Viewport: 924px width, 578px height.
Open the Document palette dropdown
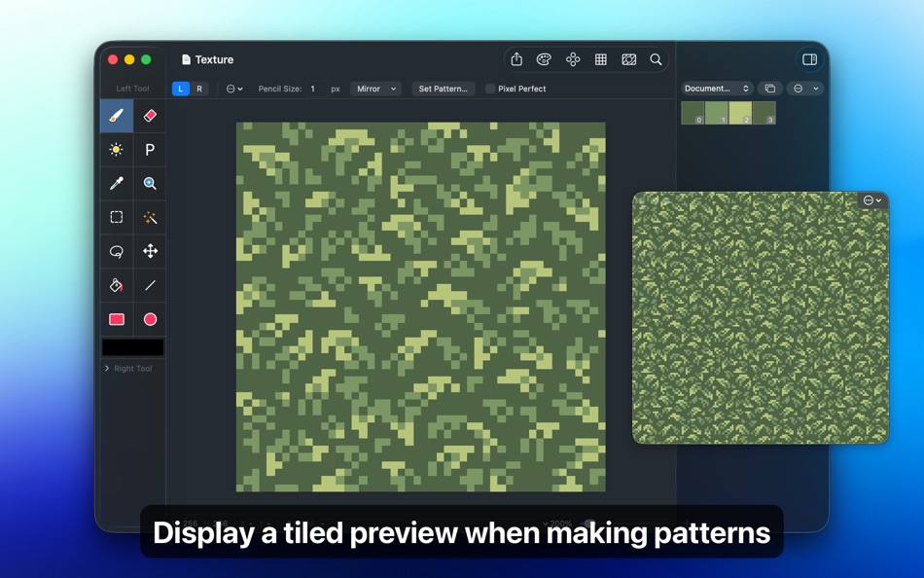[717, 88]
